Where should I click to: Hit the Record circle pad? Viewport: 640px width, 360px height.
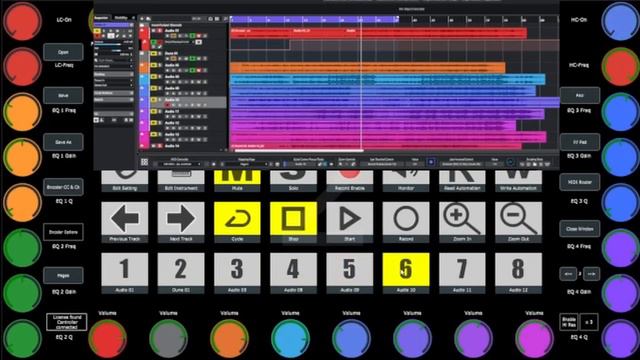click(x=406, y=222)
